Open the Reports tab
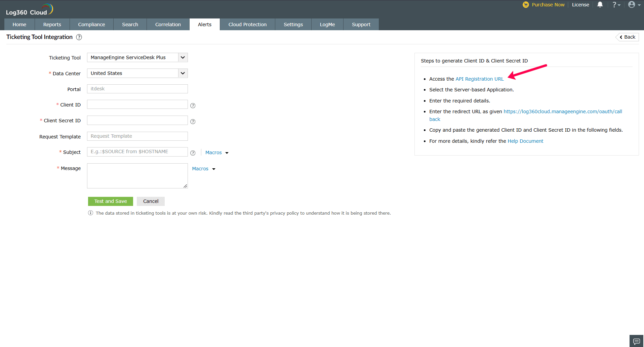Screen dimensions: 644x347 point(52,25)
